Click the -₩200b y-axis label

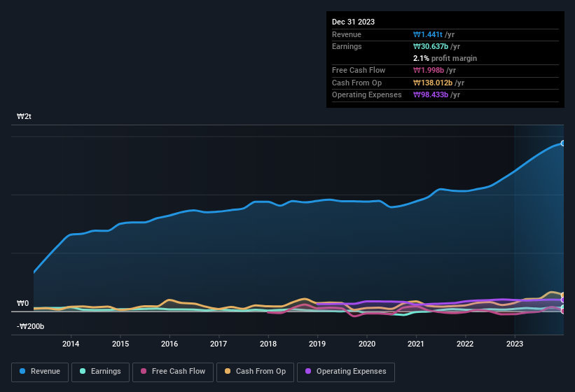[30, 326]
